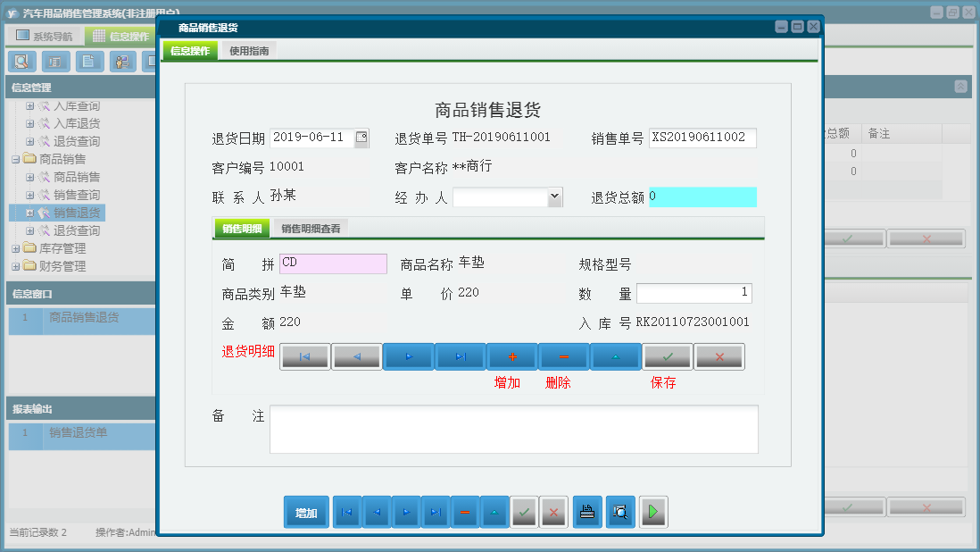Click the users icon in main toolbar
The height and width of the screenshot is (552, 980).
[x=122, y=62]
